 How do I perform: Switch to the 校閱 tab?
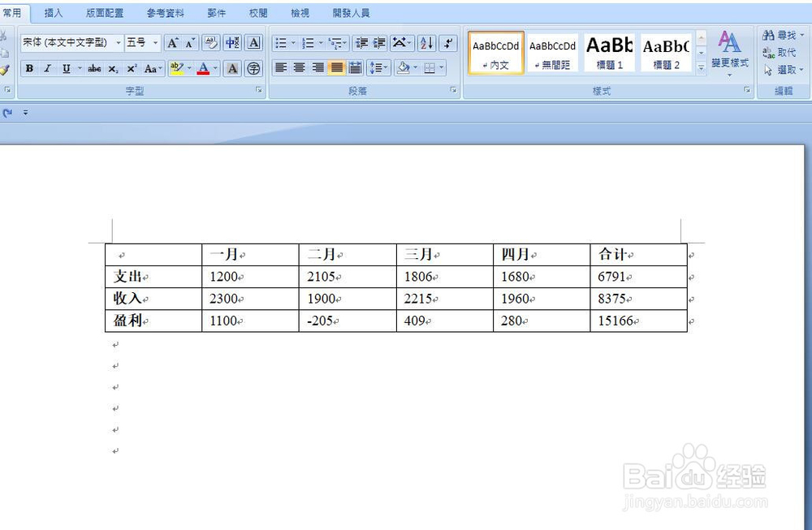[x=258, y=13]
